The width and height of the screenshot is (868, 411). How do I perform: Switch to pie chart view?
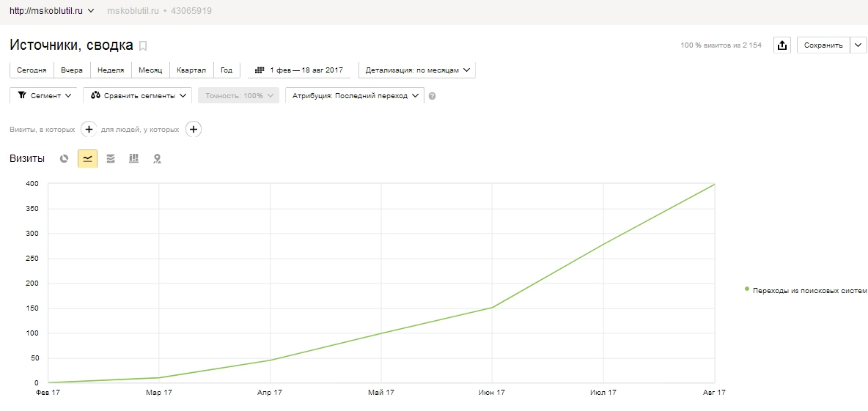[65, 159]
